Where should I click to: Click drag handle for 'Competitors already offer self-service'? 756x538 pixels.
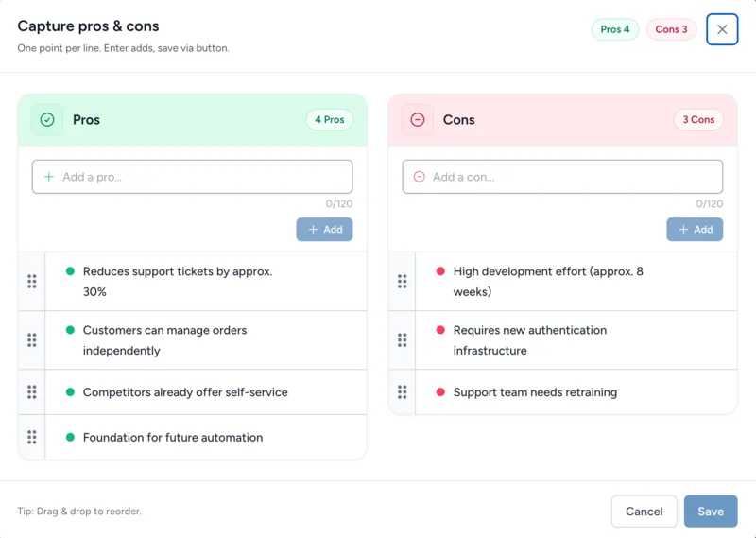pos(32,392)
